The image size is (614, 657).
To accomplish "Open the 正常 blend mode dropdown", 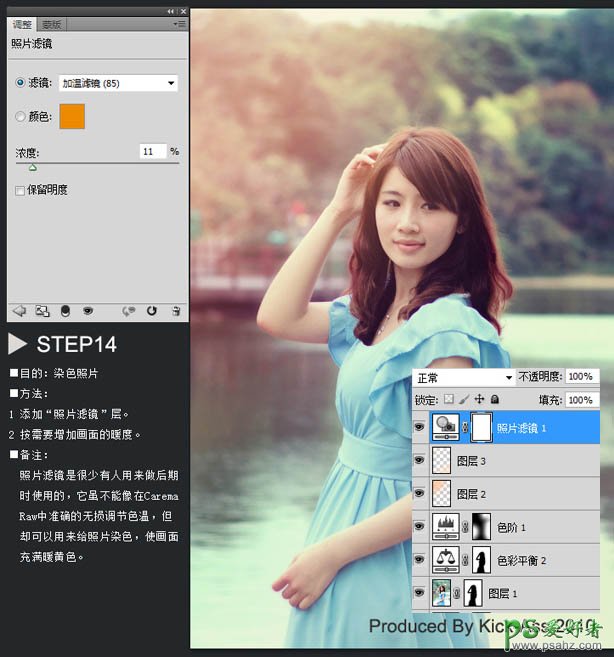I will (x=464, y=378).
